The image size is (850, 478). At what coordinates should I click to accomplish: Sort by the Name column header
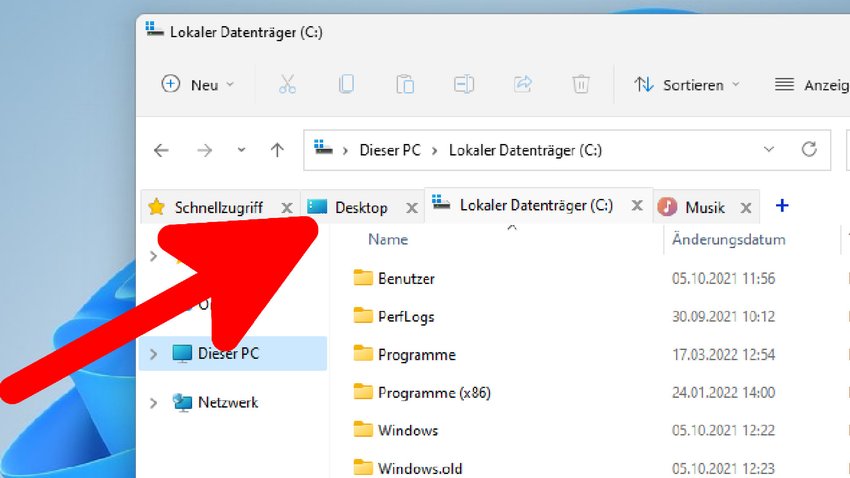[x=388, y=240]
